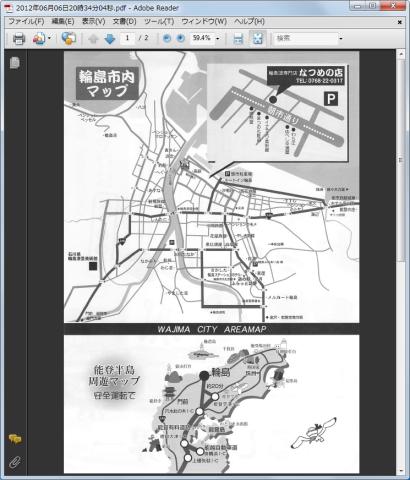
Task: Open the 編集(E) menu
Action: pos(63,22)
